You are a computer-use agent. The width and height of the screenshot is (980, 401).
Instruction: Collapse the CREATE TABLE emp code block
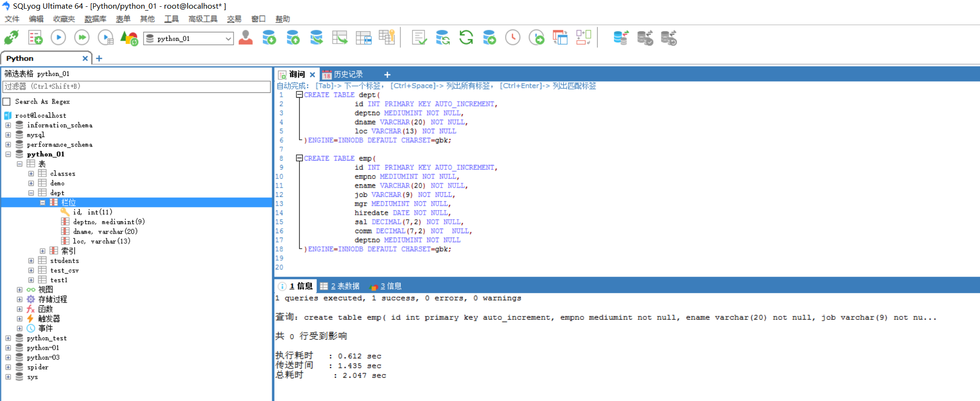(299, 158)
